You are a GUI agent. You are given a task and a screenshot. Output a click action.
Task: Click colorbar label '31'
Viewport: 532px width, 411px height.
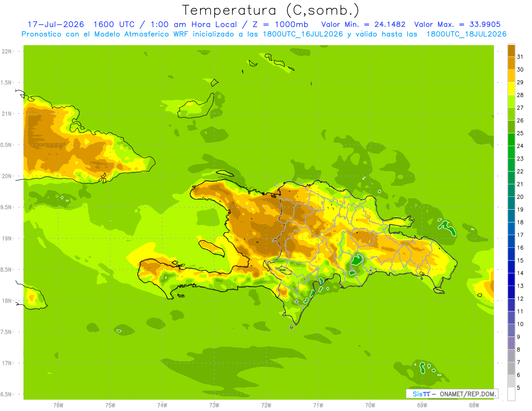[520, 57]
